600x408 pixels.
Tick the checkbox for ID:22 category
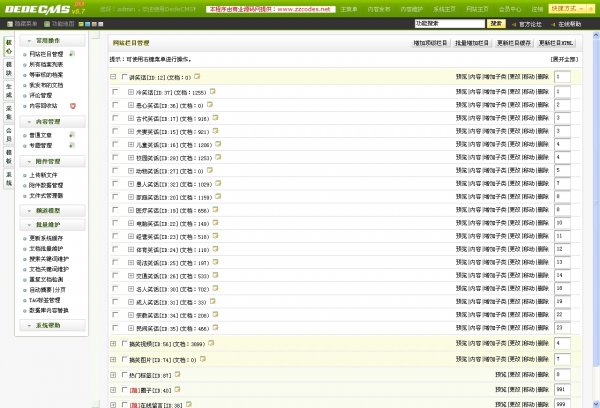pos(115,222)
